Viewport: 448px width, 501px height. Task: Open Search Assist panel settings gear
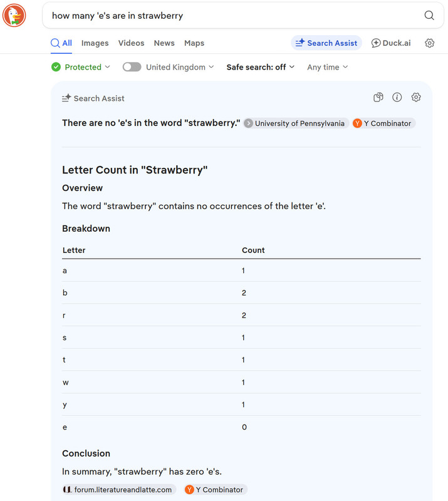pyautogui.click(x=416, y=97)
